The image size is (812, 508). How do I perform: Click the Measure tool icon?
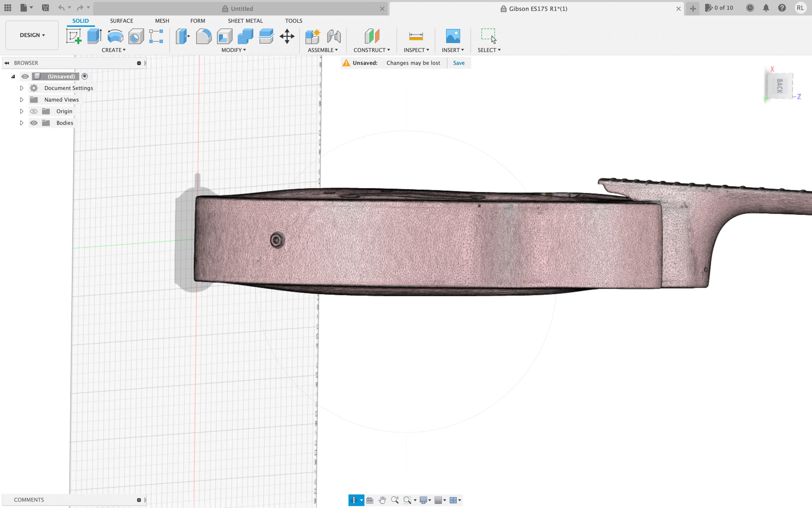pyautogui.click(x=416, y=36)
